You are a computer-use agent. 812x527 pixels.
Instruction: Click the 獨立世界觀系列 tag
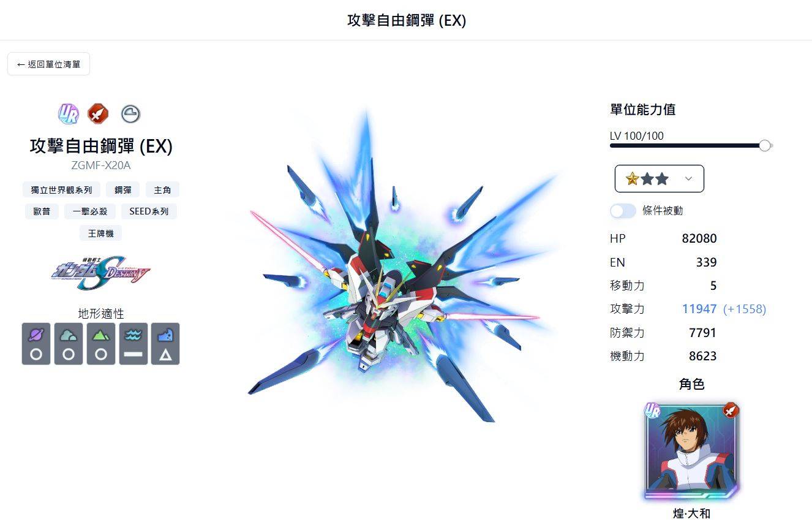pyautogui.click(x=61, y=189)
